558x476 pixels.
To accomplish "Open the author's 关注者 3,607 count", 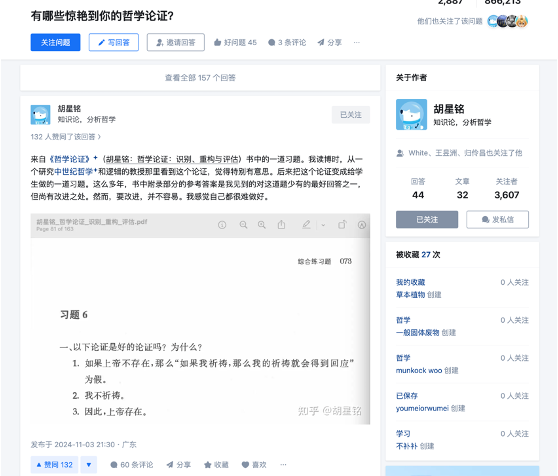I will 506,189.
